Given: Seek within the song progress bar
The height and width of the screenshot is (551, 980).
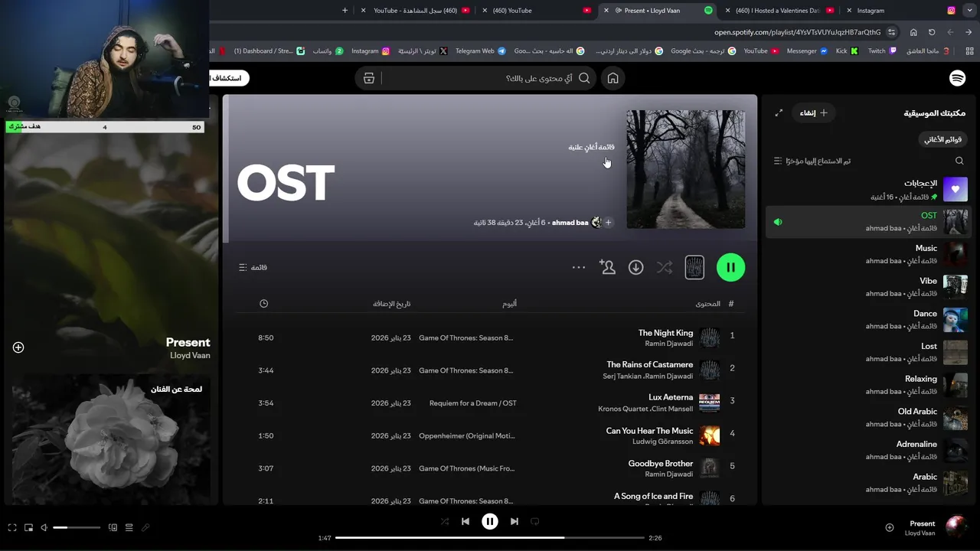Looking at the screenshot, I should point(490,538).
